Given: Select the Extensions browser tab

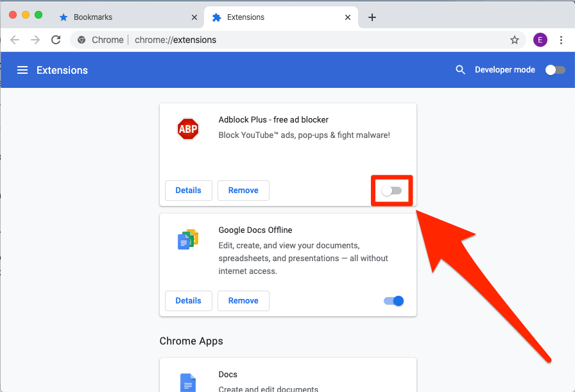Looking at the screenshot, I should point(281,17).
